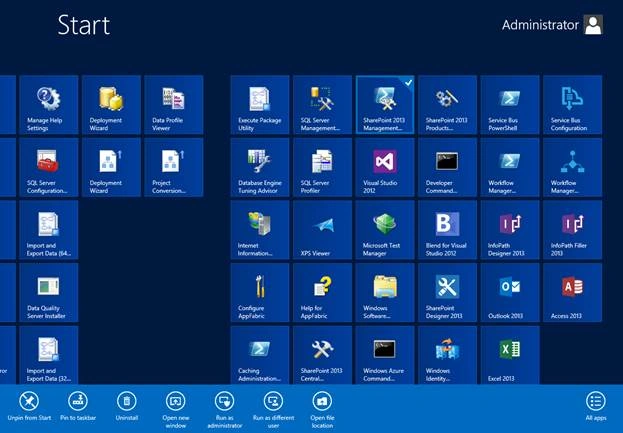Open Windows Identity tile

(x=447, y=355)
